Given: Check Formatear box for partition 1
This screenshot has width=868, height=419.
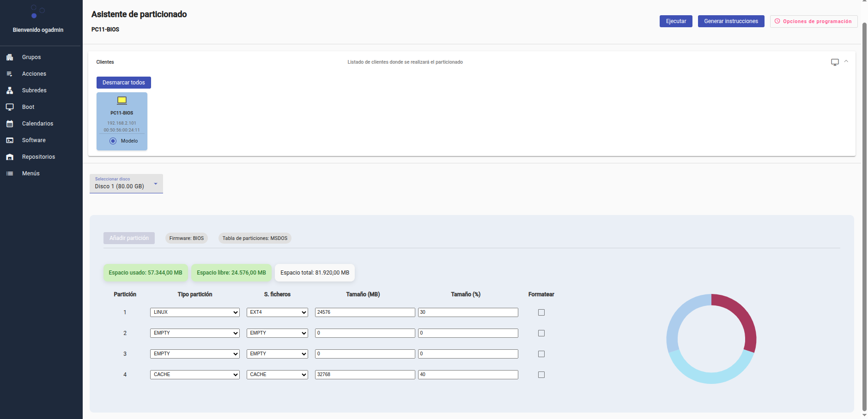Looking at the screenshot, I should pyautogui.click(x=541, y=312).
